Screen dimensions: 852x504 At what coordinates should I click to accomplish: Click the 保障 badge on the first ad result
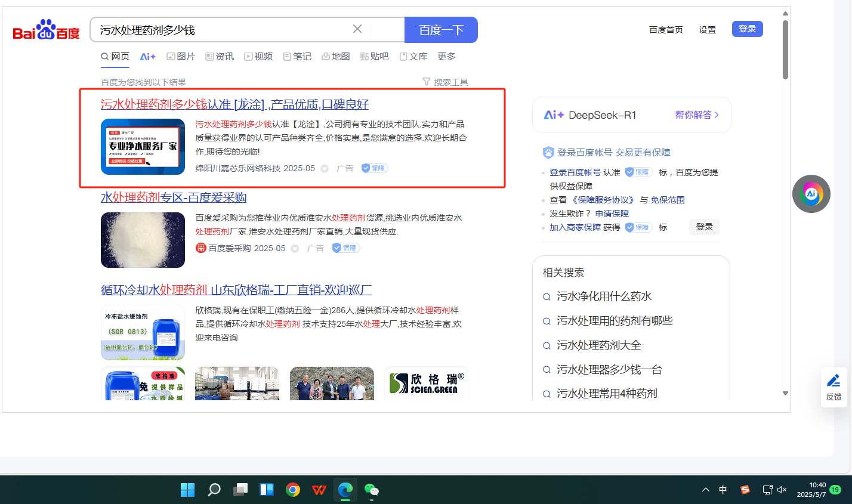pos(375,168)
